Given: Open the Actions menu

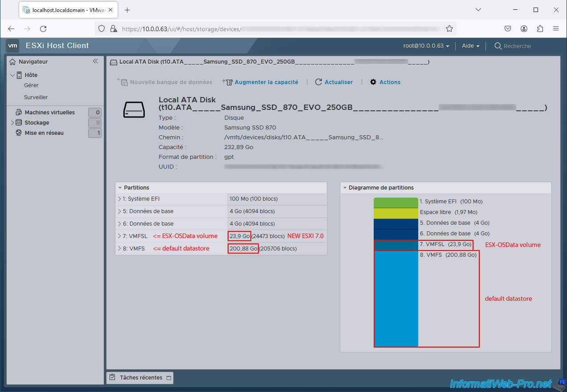Looking at the screenshot, I should (x=385, y=82).
